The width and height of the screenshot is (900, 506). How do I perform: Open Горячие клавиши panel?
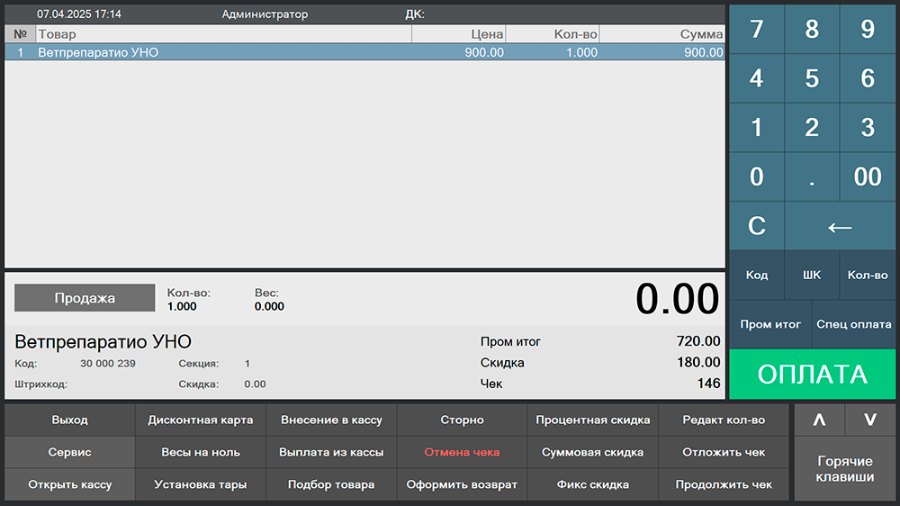[x=845, y=469]
